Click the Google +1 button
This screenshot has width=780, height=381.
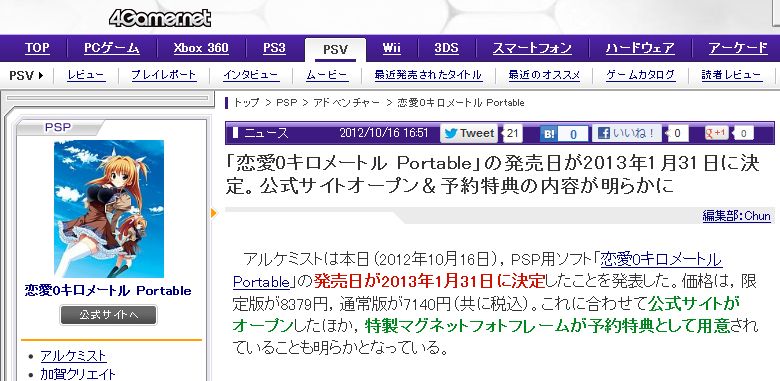point(716,133)
